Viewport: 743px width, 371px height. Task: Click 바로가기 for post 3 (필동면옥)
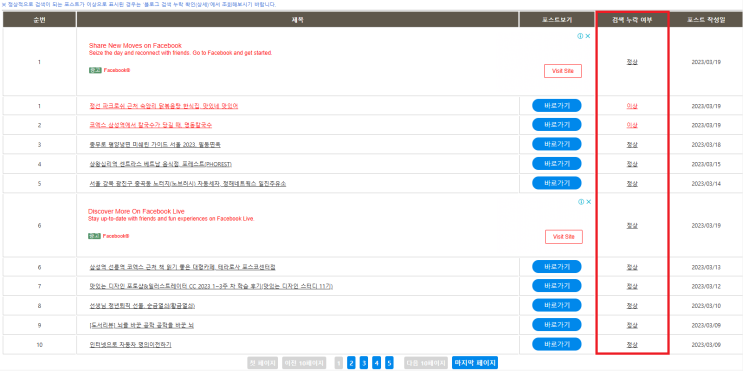pyautogui.click(x=557, y=144)
